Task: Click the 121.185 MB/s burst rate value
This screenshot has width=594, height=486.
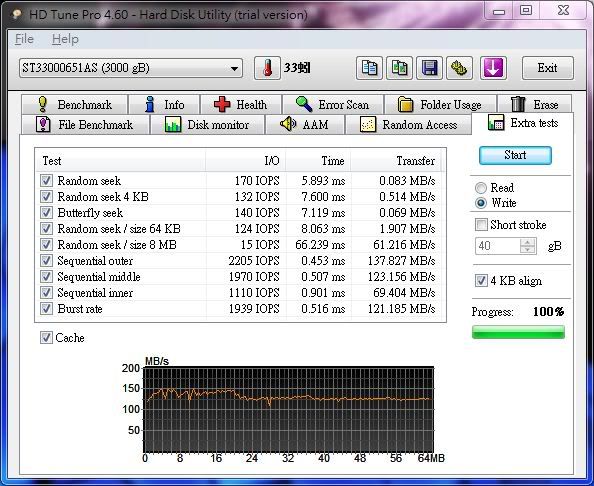Action: (x=401, y=309)
